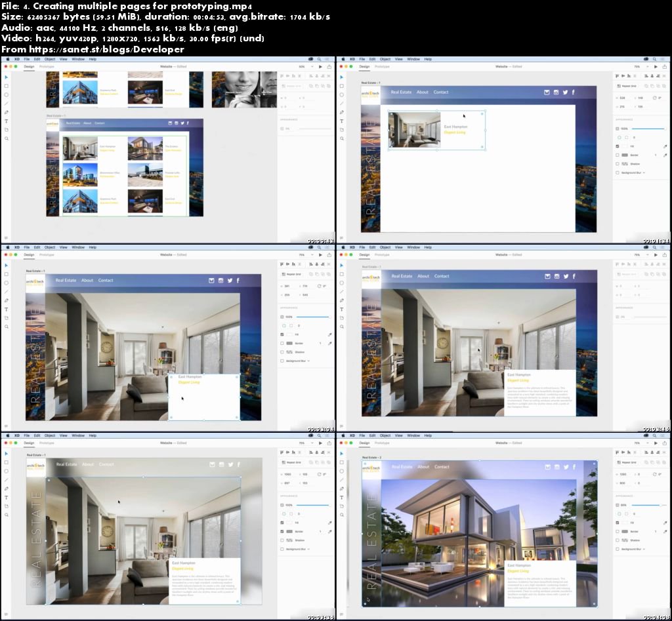
Task: Select the Rectangle tool in the 00:04:08 frame
Action: [x=341, y=462]
